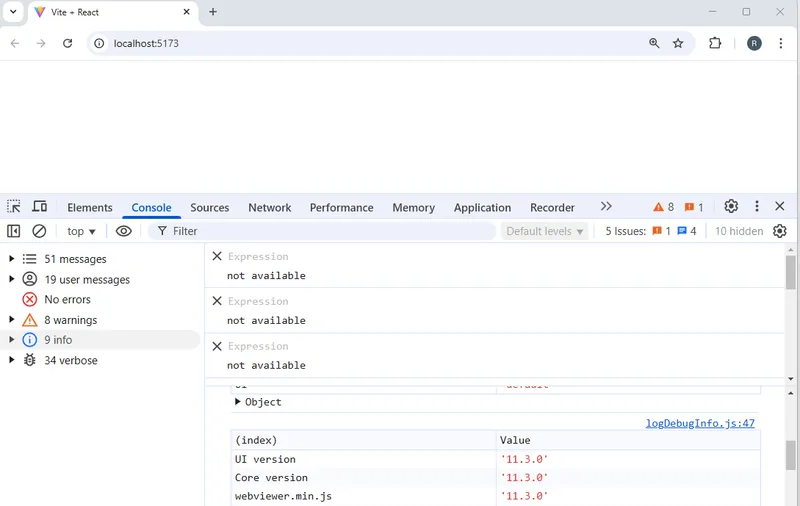Expand the logged Object entry
The height and width of the screenshot is (506, 800).
(x=238, y=402)
